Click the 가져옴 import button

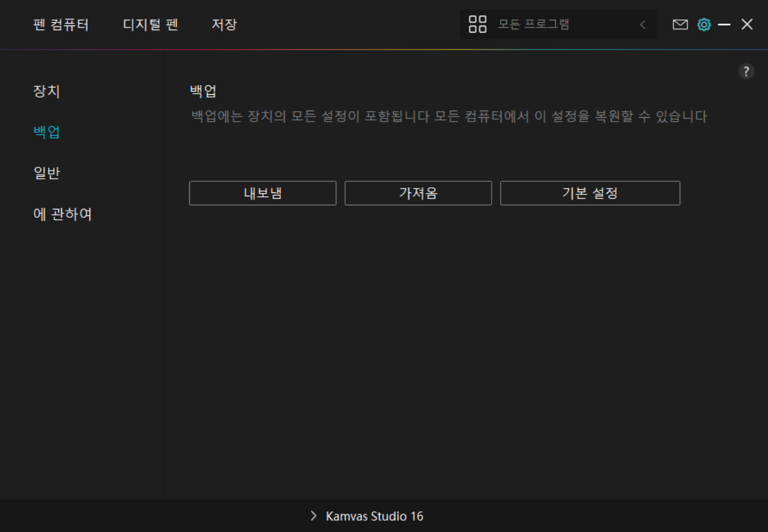click(418, 193)
